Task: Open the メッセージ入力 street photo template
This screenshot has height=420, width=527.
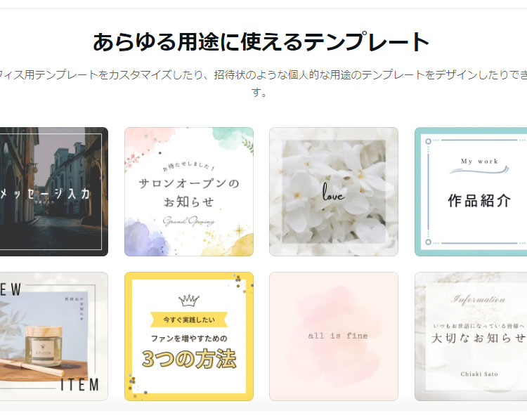Action: (54, 192)
